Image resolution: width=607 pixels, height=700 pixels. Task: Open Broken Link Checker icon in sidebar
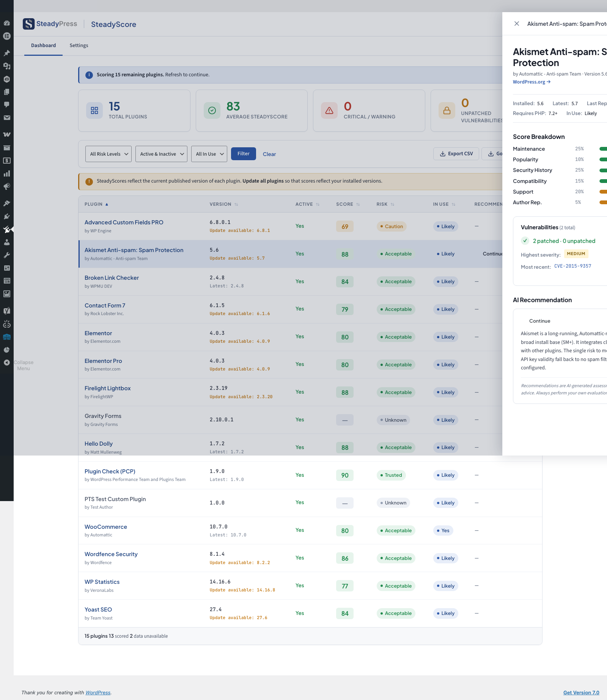(x=7, y=324)
